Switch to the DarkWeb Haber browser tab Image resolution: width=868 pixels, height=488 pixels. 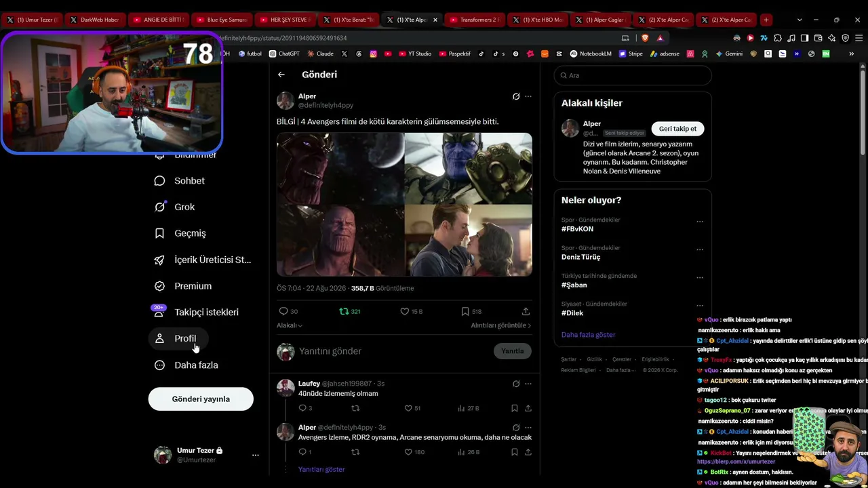tap(94, 20)
